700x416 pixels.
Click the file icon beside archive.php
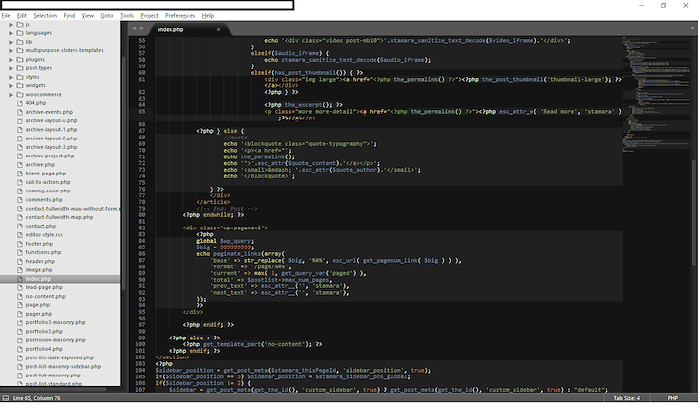coord(20,164)
